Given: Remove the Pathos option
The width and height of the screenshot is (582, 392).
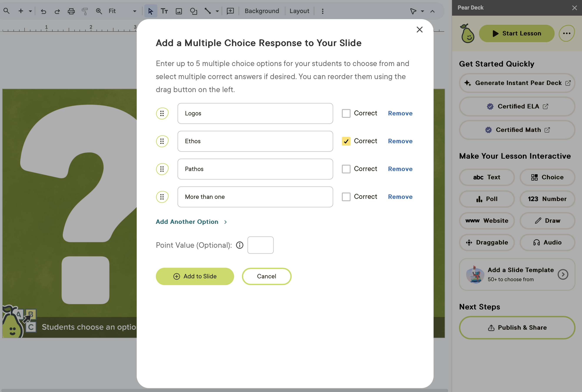Looking at the screenshot, I should pyautogui.click(x=400, y=169).
